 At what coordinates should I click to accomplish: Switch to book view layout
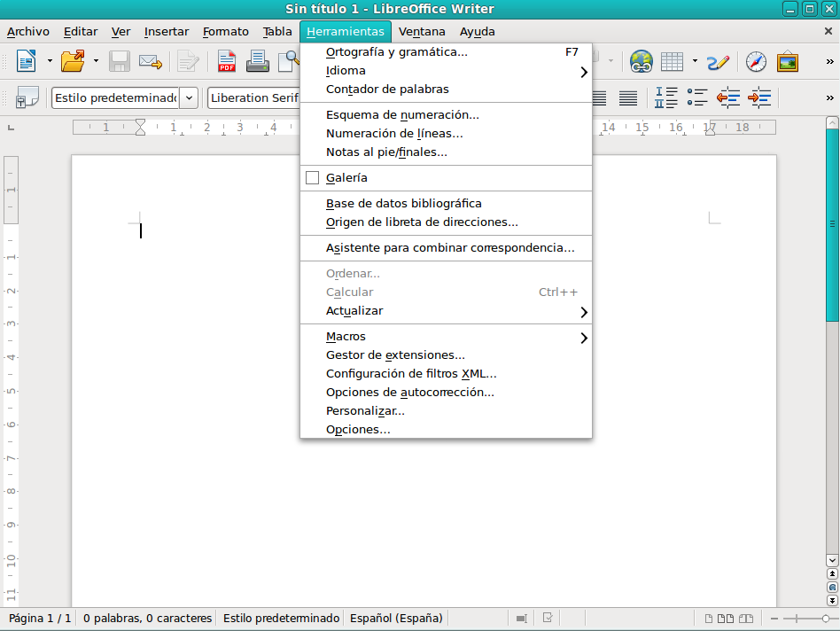tap(746, 619)
